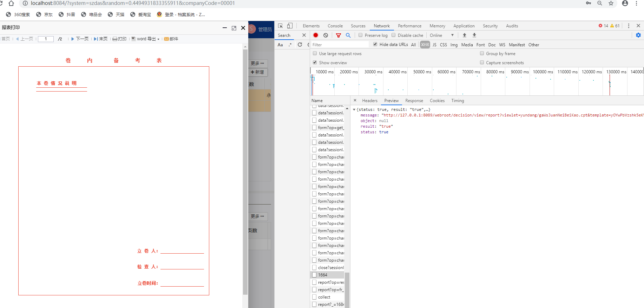The height and width of the screenshot is (308, 644).
Task: Show the Cookies tab
Action: tap(437, 101)
